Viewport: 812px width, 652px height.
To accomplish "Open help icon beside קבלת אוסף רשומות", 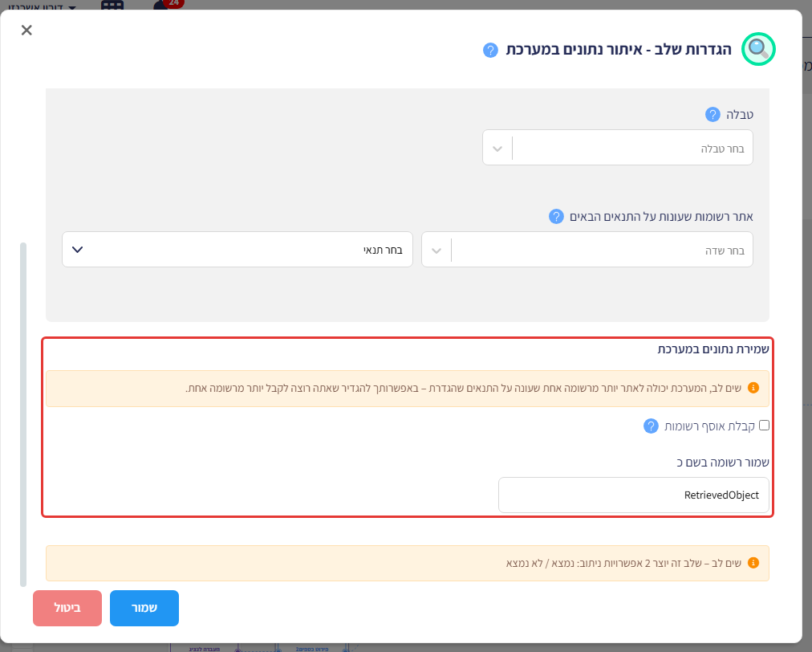I will point(651,426).
